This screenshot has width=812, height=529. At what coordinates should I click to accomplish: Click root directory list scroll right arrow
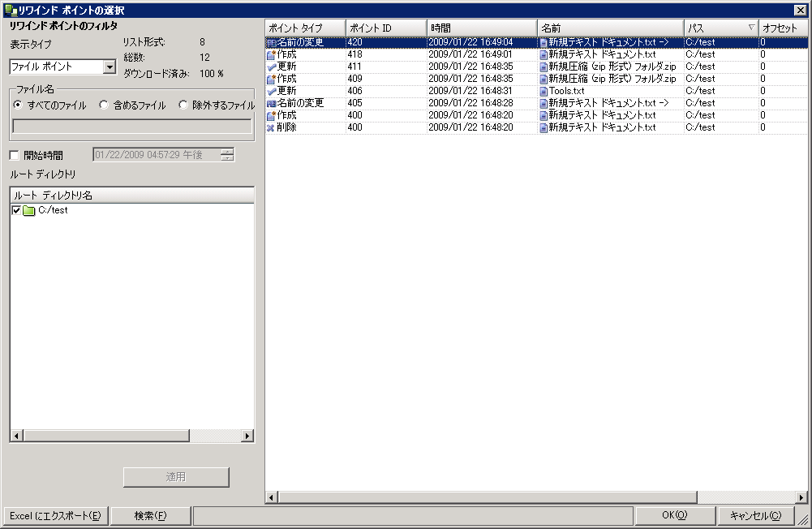(247, 436)
